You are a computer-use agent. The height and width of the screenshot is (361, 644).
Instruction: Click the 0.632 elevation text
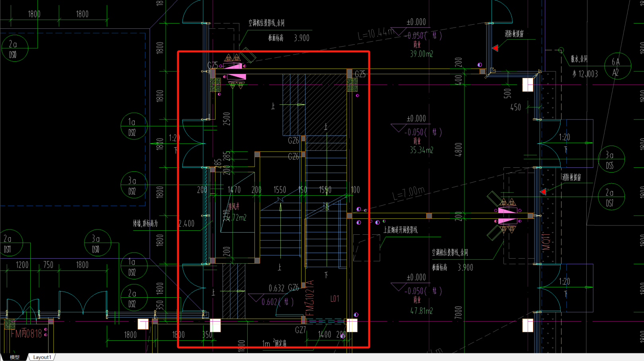pos(276,288)
